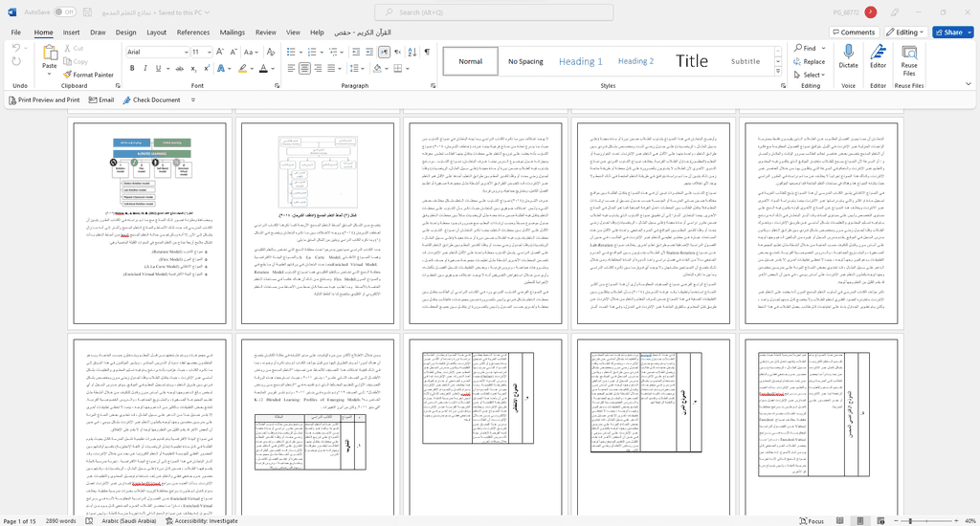Customize Quick Access Toolbar dropdown

(193, 100)
